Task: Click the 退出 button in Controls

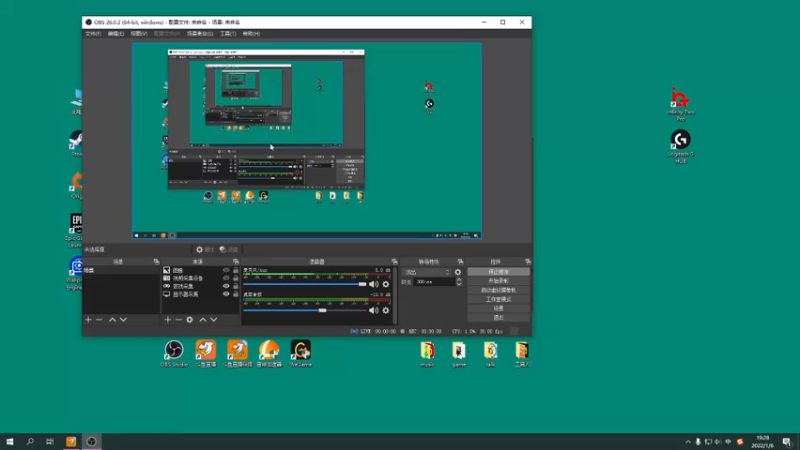Action: point(498,317)
